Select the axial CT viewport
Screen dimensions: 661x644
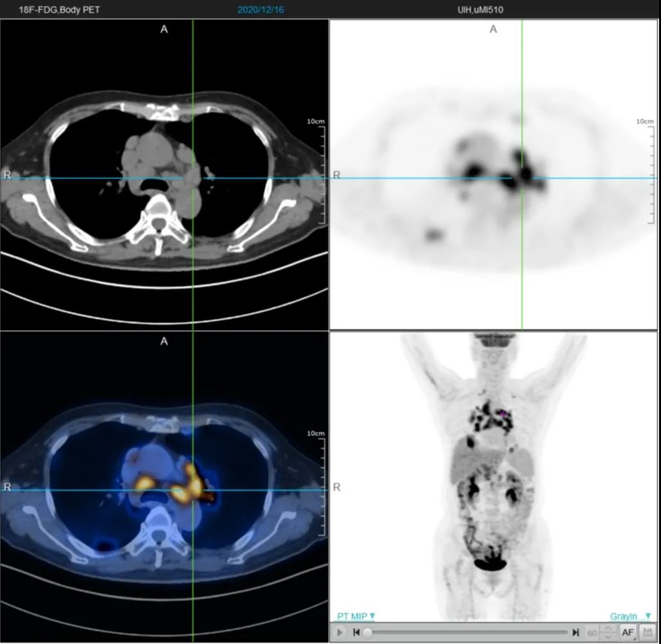pos(164,174)
